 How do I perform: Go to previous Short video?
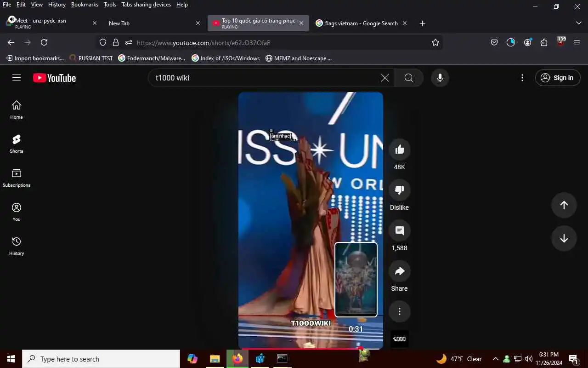[x=564, y=205]
